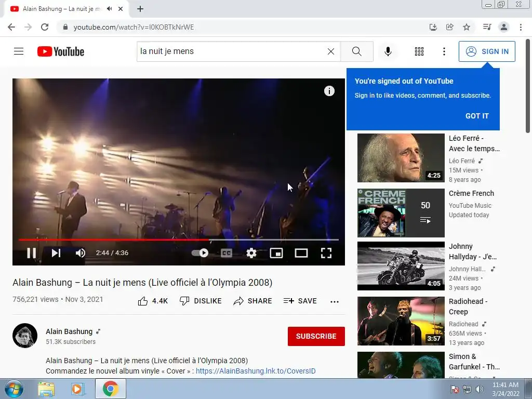532x399 pixels.
Task: Open Chrome three-dot menu
Action: [x=521, y=27]
